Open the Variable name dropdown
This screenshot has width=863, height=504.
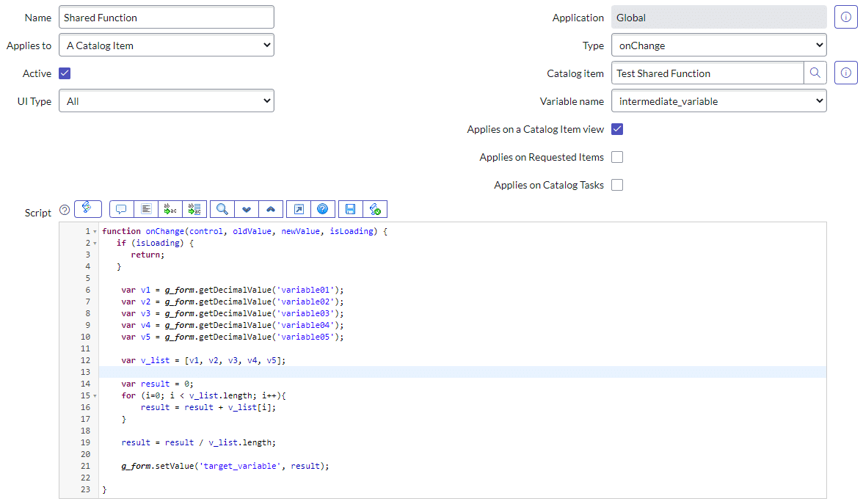click(x=719, y=101)
